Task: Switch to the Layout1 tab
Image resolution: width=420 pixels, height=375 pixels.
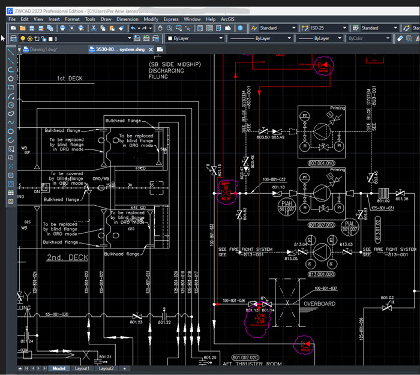Action: (82, 368)
